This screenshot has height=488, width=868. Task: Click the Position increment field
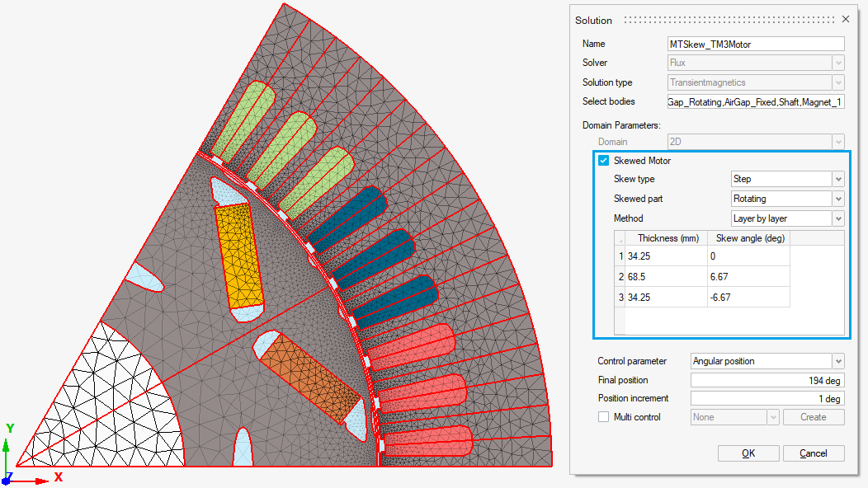tap(767, 398)
